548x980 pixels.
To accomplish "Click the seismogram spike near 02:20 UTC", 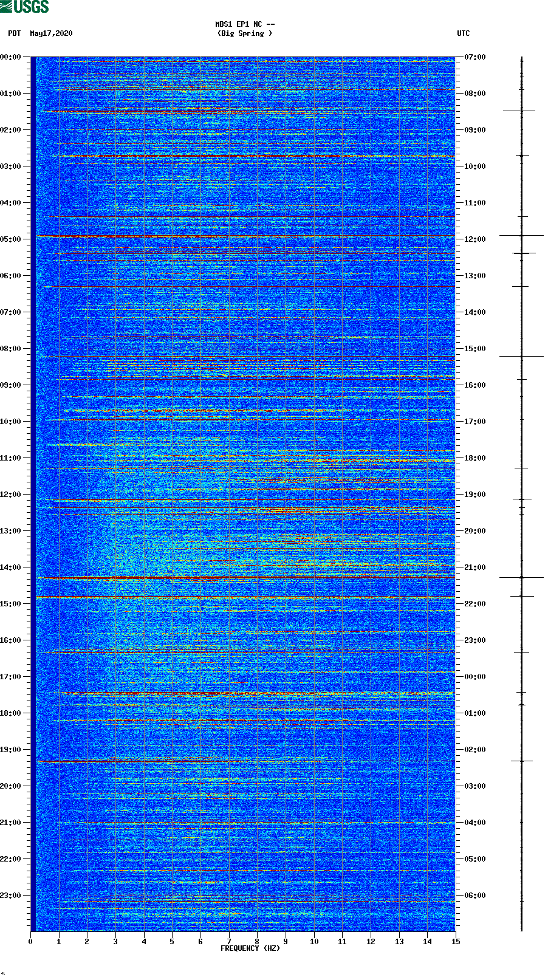I will (521, 761).
